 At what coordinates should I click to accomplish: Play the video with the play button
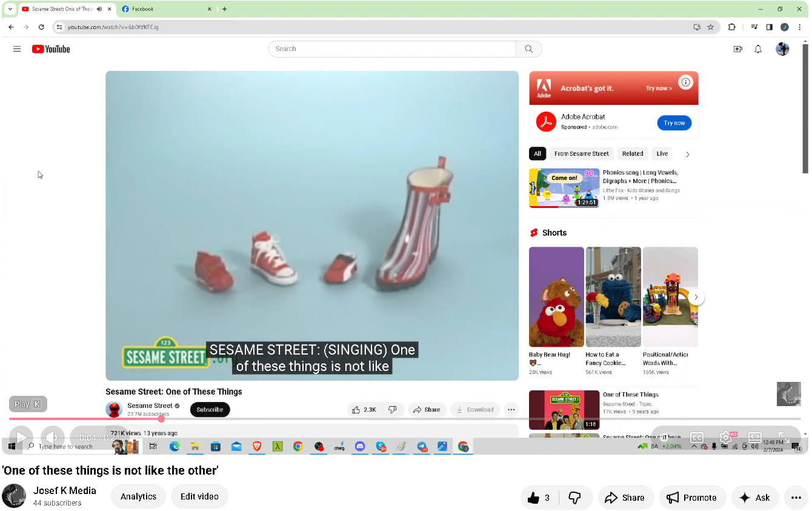21,437
